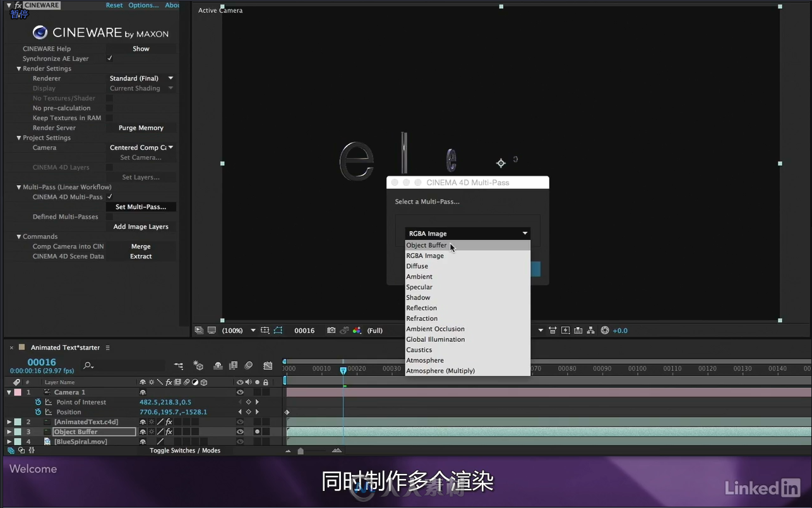Toggle Synchronize AE Layer checkbox
812x508 pixels.
point(109,58)
